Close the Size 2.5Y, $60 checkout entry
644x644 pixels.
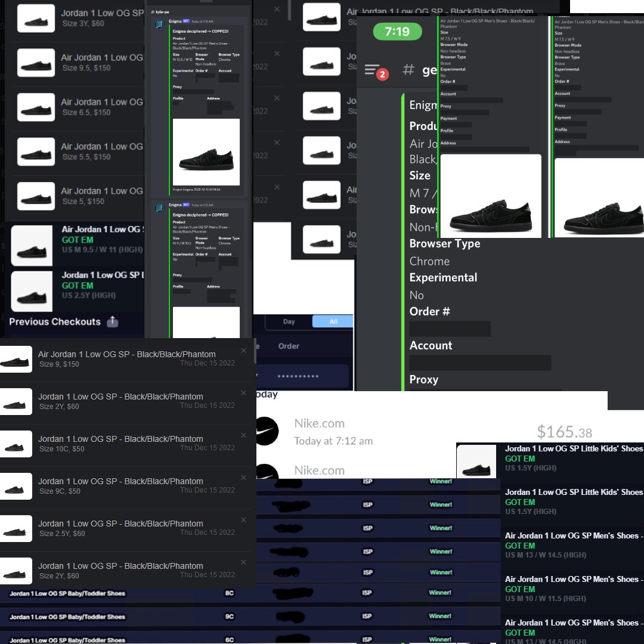click(x=243, y=519)
